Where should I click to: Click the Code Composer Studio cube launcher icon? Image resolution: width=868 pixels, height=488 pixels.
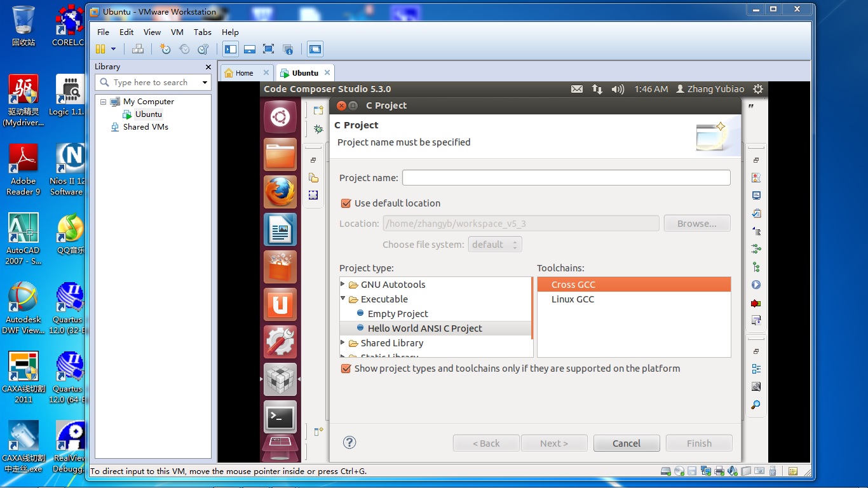coord(280,379)
